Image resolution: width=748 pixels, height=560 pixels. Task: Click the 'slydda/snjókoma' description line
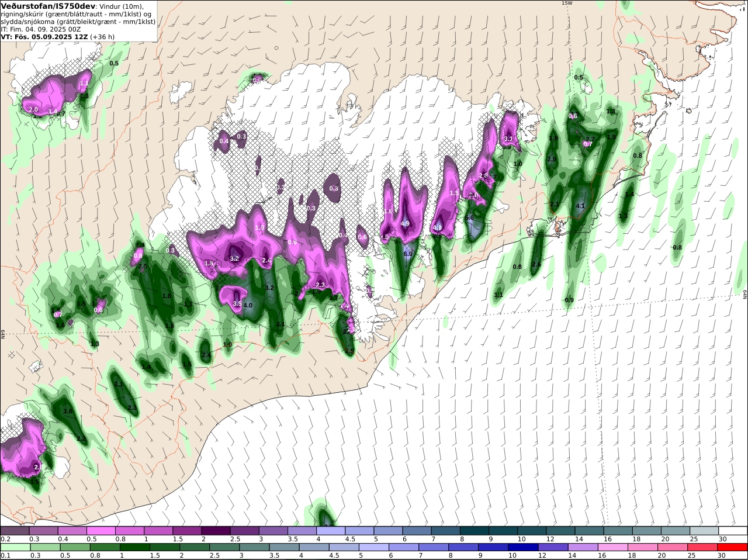[x=78, y=22]
